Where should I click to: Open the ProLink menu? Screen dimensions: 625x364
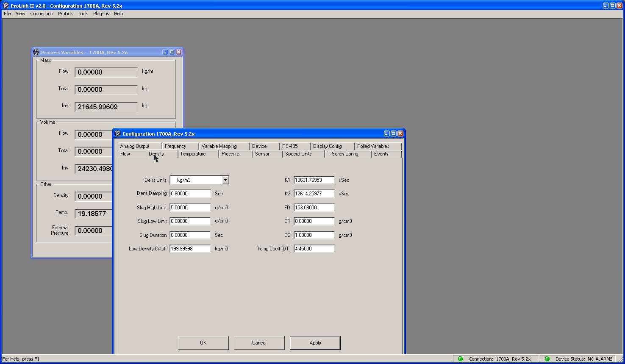65,14
